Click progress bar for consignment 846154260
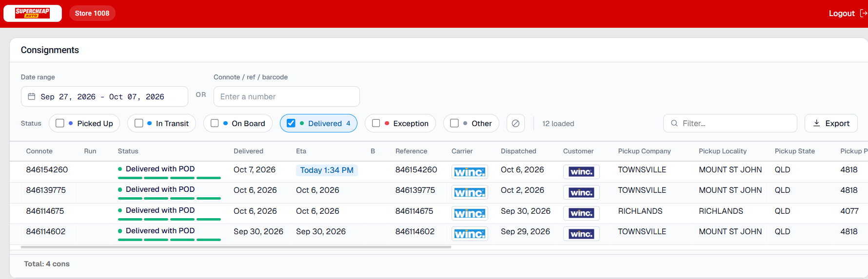 click(x=169, y=178)
